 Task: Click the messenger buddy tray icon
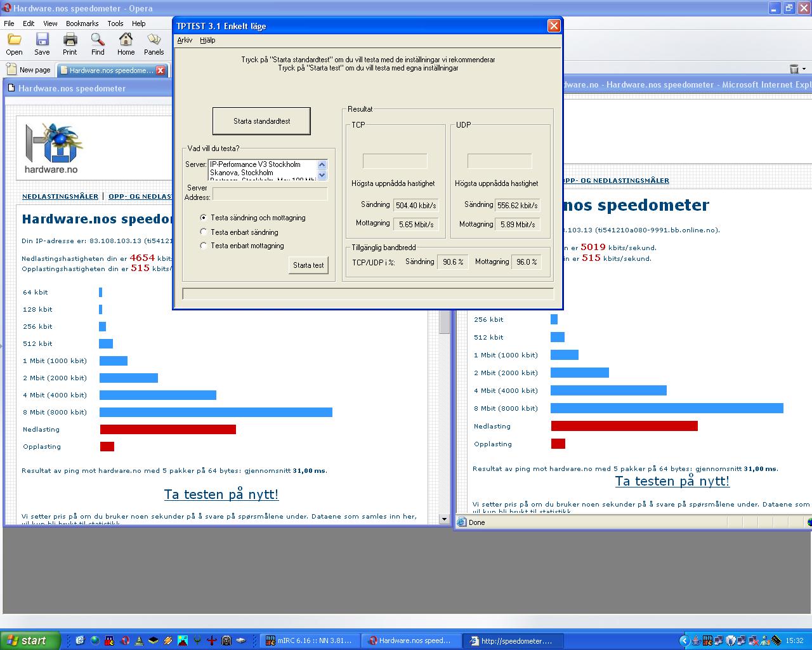coord(765,640)
